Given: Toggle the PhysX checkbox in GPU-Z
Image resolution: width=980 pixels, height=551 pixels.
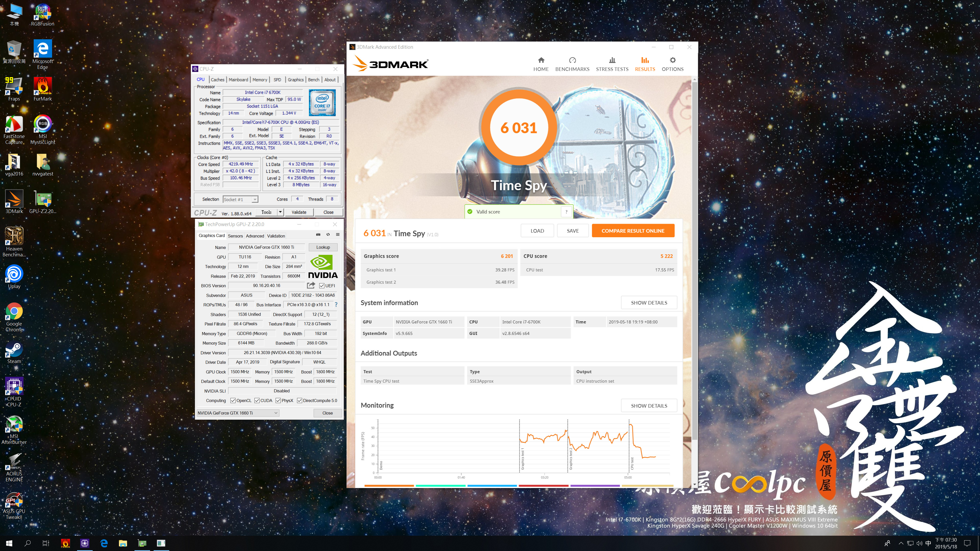Looking at the screenshot, I should pyautogui.click(x=278, y=400).
